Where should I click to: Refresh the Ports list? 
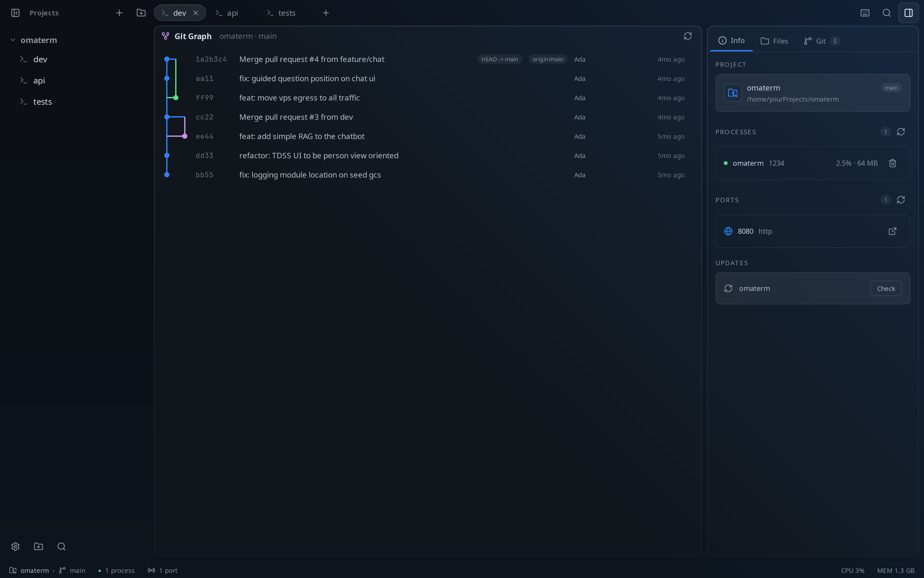click(901, 200)
